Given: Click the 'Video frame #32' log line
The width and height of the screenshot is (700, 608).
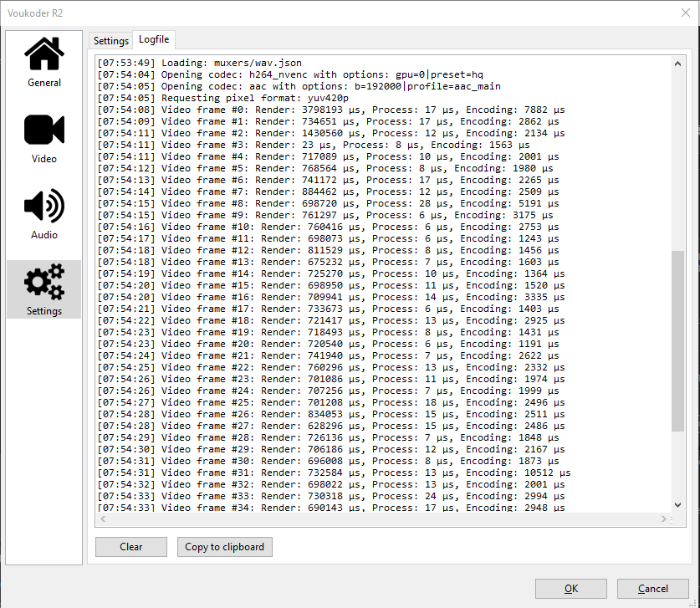Looking at the screenshot, I should tap(331, 485).
